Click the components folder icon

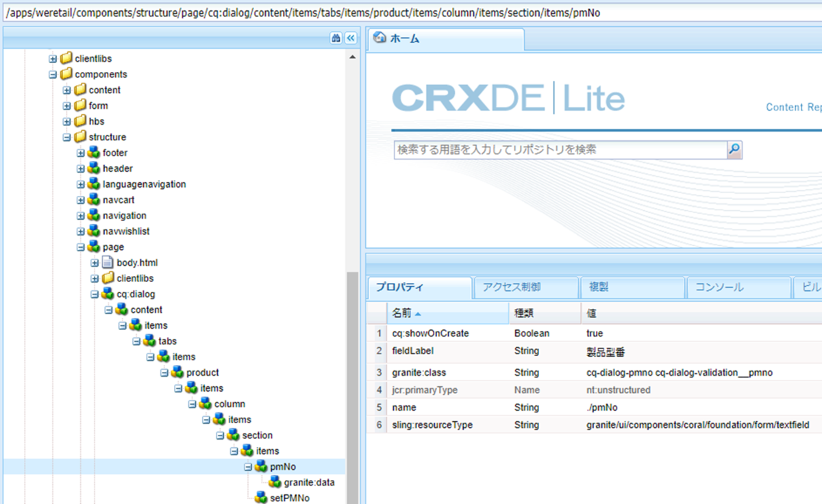(x=66, y=74)
